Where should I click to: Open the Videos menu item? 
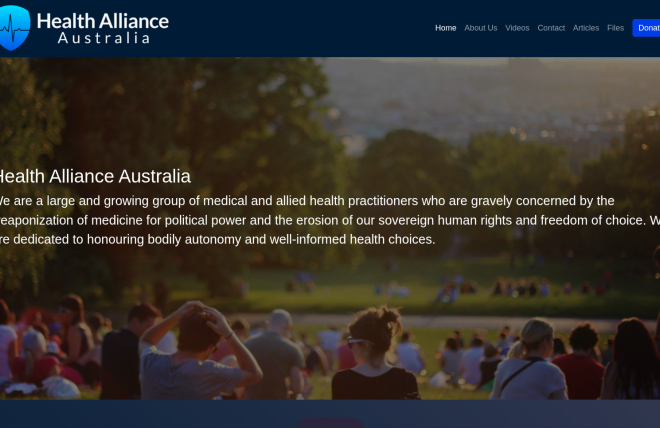(x=517, y=28)
